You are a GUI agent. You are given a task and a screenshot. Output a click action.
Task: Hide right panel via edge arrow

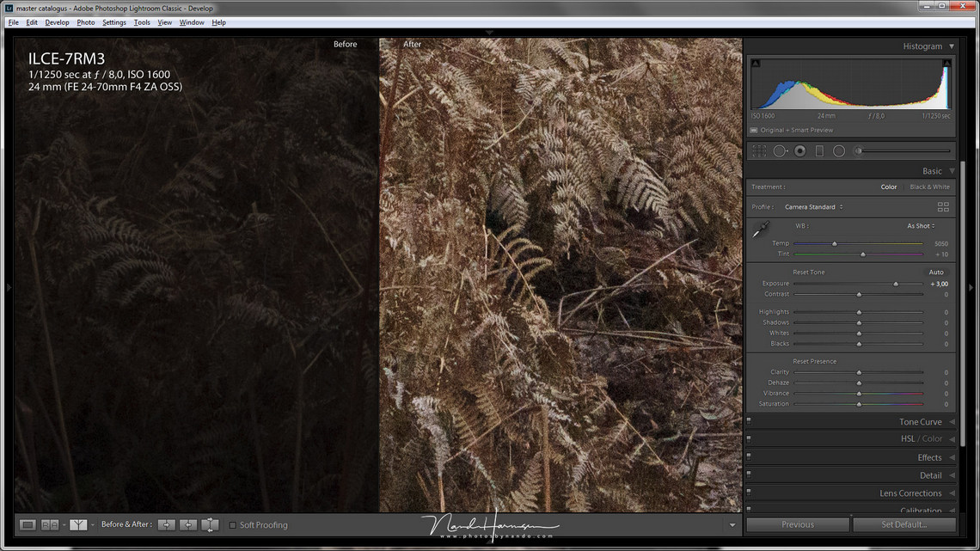971,287
